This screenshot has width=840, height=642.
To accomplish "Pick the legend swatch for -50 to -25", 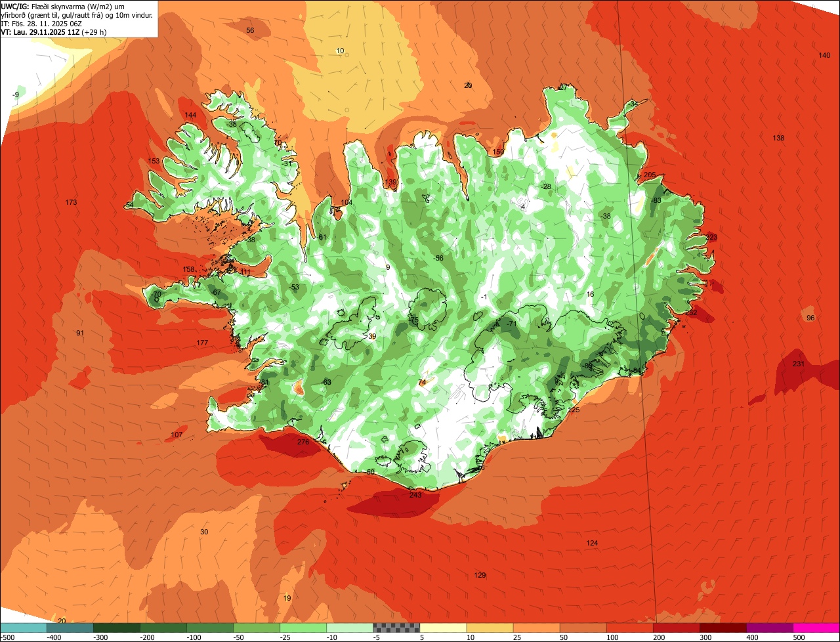I will tap(256, 628).
